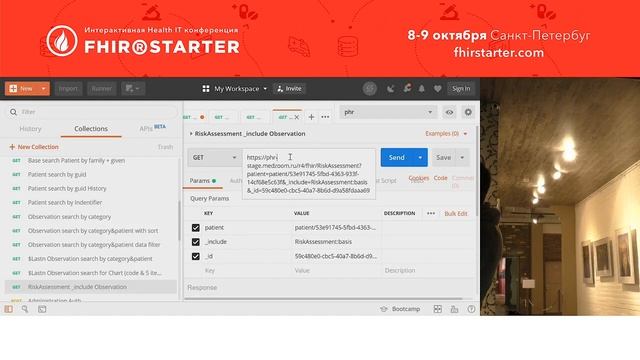Open Bootcamp in the status bar
The width and height of the screenshot is (640, 360).
coord(400,309)
